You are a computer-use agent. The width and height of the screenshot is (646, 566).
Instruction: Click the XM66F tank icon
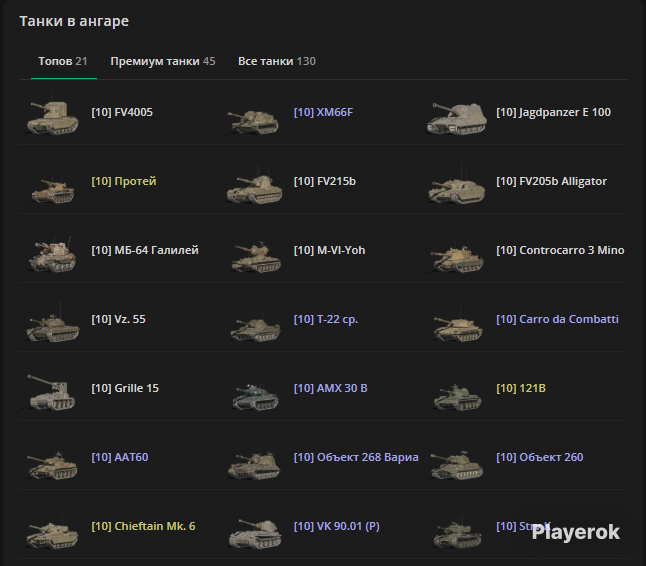(253, 121)
